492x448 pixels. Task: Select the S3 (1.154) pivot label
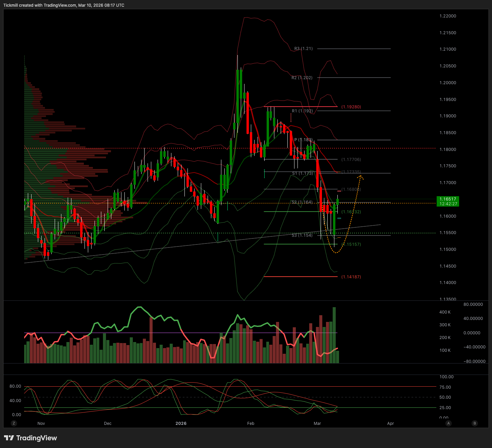pos(302,235)
